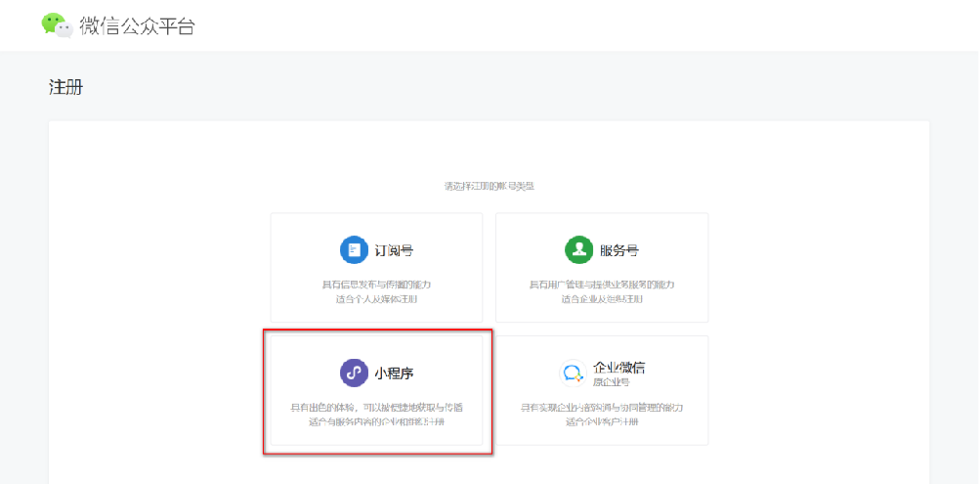980x484 pixels.
Task: Click the 注册 page heading
Action: click(x=65, y=87)
